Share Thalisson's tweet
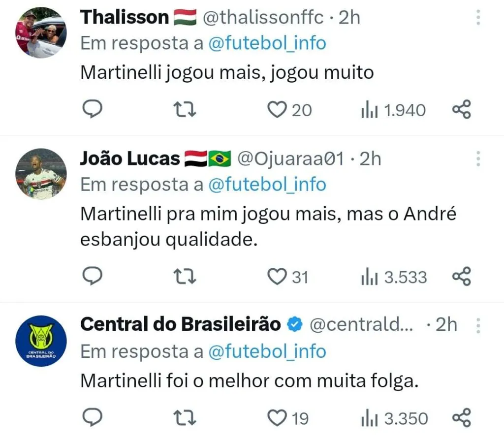The image size is (504, 440). pyautogui.click(x=462, y=110)
